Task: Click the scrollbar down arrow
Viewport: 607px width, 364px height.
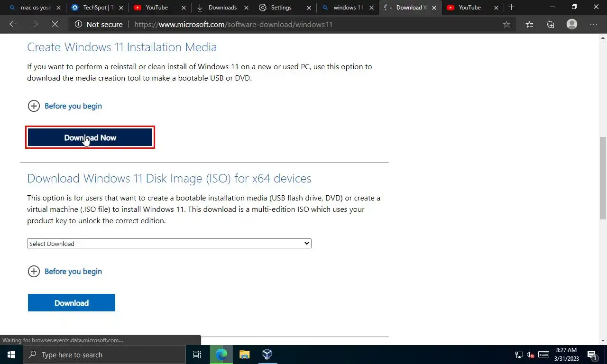Action: pos(603,341)
